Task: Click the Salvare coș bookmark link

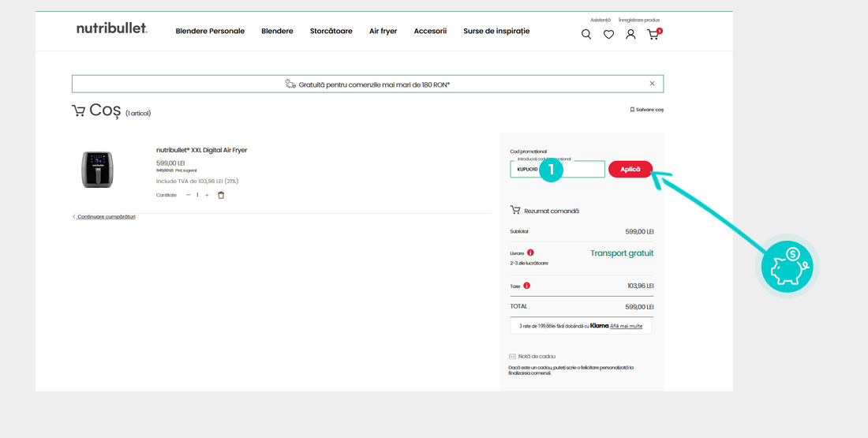Action: point(646,110)
